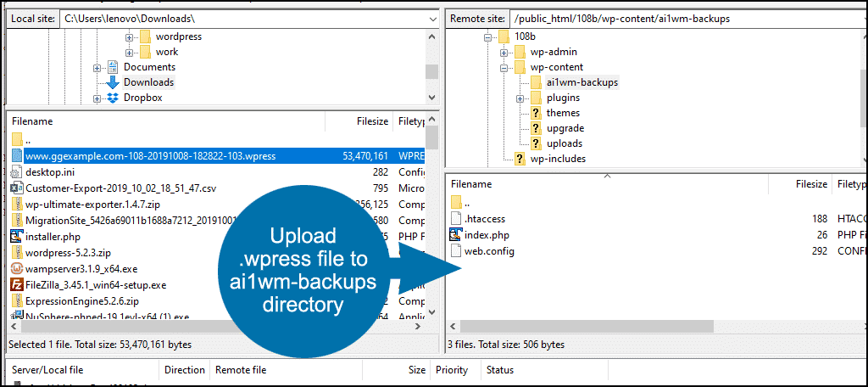Expand the wp-admin remote folder
The width and height of the screenshot is (868, 387).
504,52
